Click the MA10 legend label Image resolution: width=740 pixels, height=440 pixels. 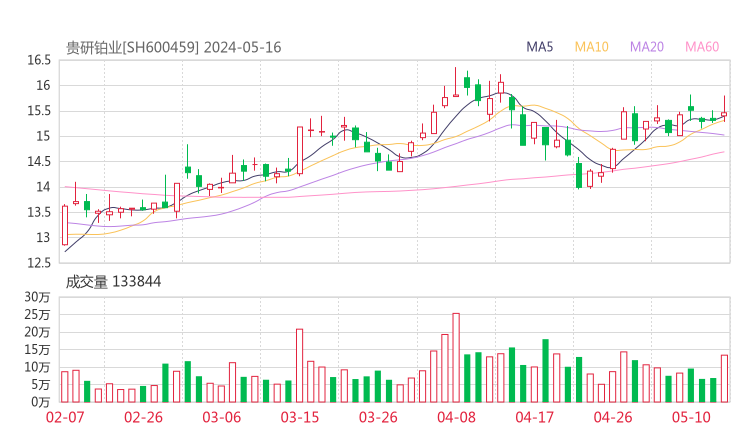point(591,47)
